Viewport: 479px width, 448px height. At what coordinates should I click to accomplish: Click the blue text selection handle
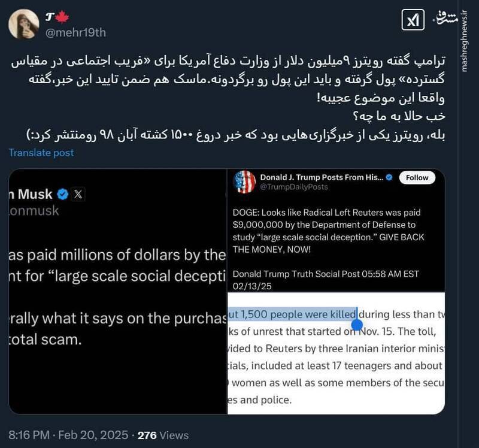357,325
